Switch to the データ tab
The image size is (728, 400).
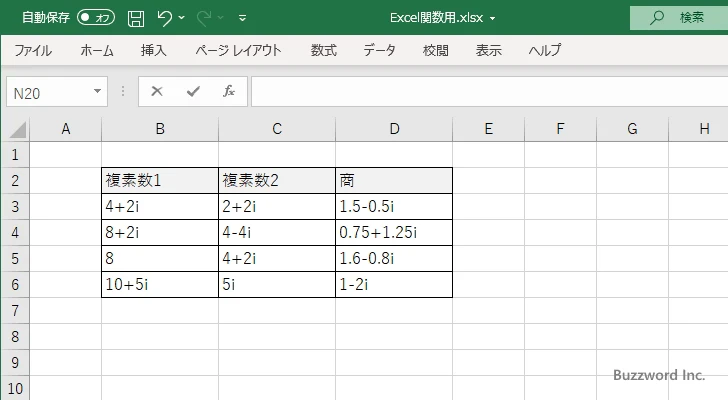coord(379,50)
